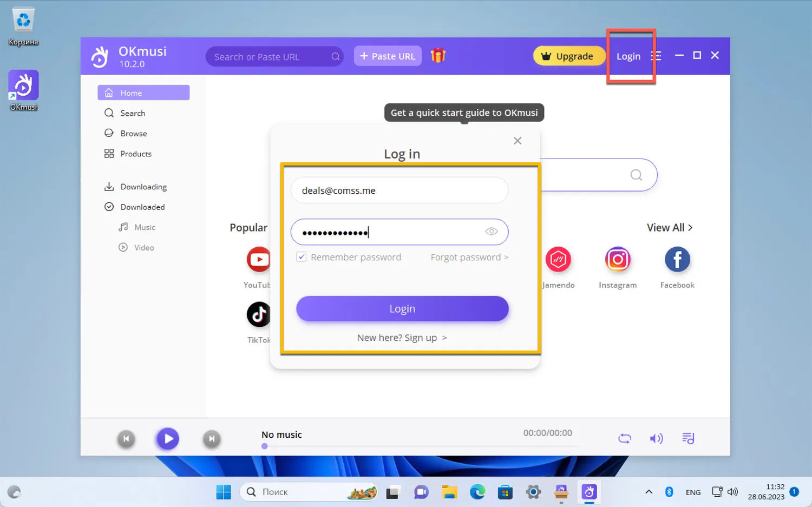Show hidden tray icons chevron

(x=649, y=492)
